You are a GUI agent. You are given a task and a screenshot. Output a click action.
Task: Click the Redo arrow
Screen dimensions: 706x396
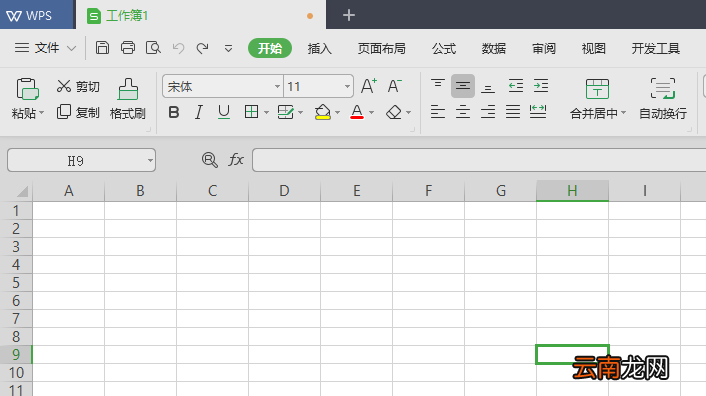[203, 48]
